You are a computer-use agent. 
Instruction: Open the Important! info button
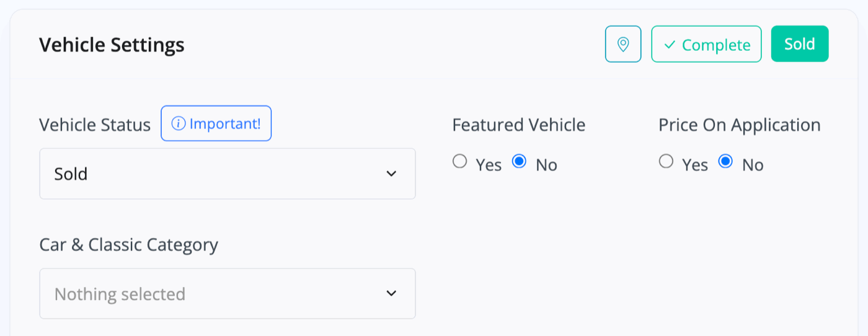(x=216, y=123)
